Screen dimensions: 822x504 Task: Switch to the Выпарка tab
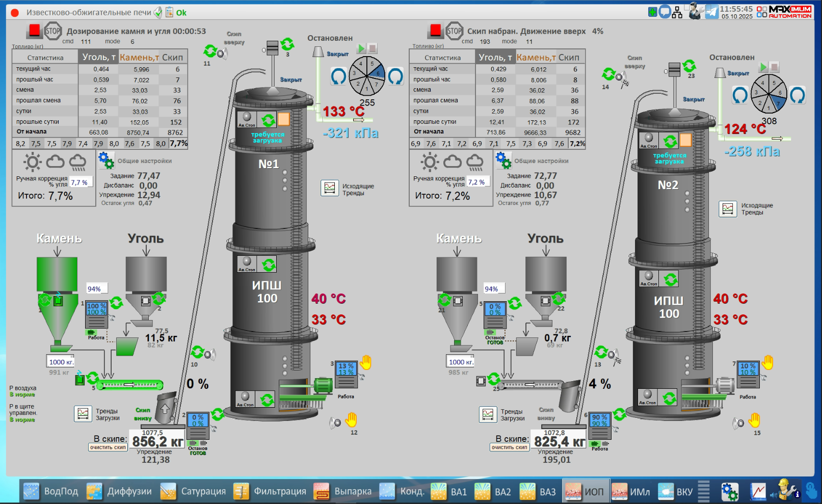pos(343,491)
